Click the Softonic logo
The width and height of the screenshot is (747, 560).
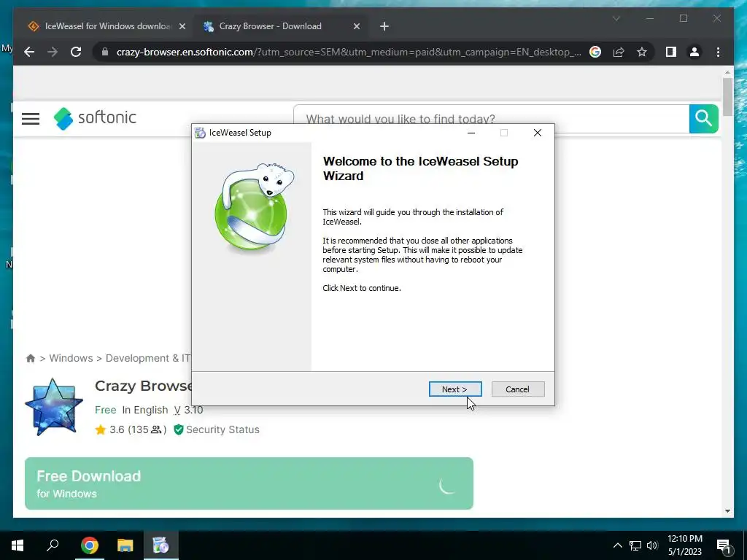(x=95, y=118)
